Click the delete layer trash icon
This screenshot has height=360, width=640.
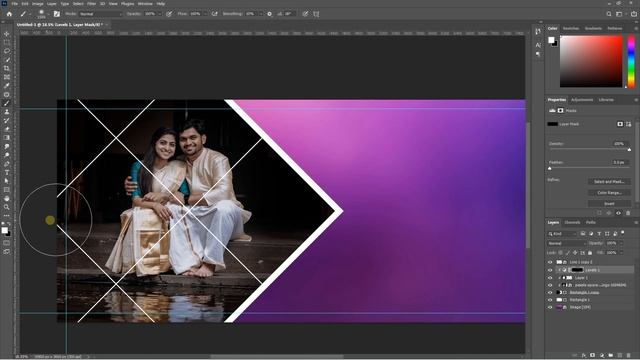pos(628,356)
